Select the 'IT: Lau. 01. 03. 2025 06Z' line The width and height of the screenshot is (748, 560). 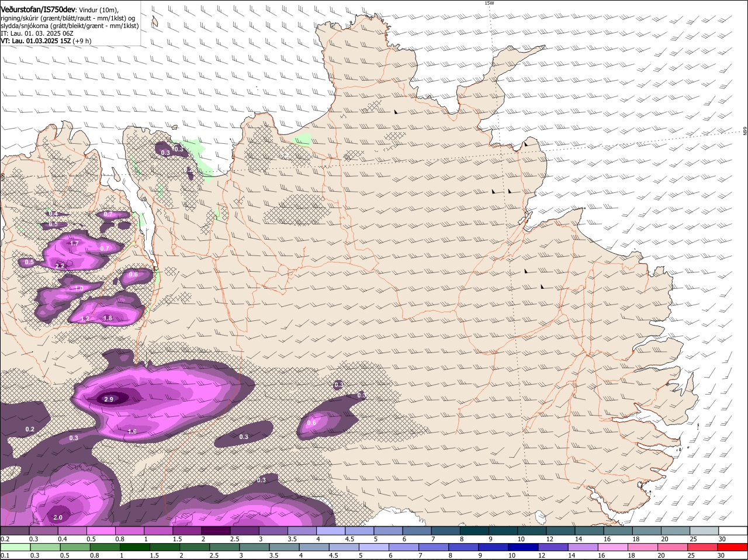coord(37,33)
